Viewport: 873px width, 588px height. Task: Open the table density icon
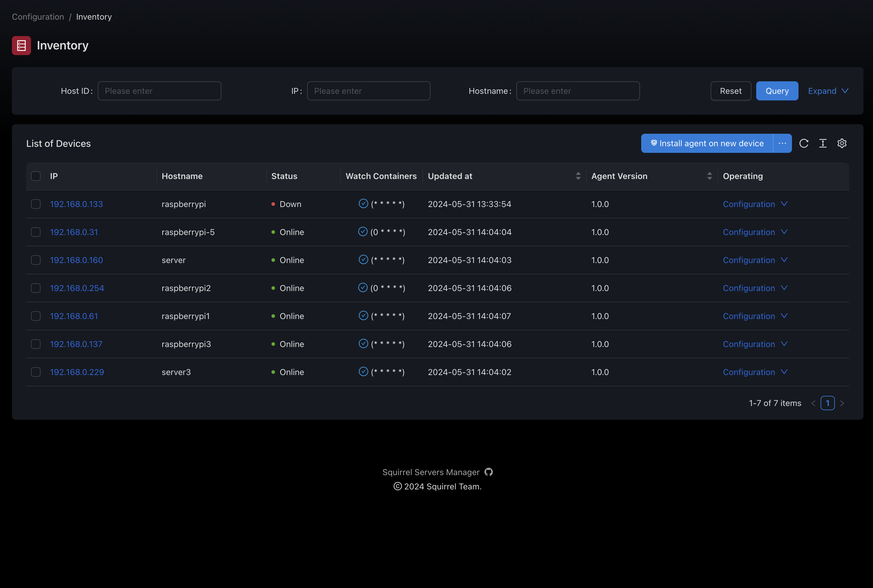click(823, 143)
